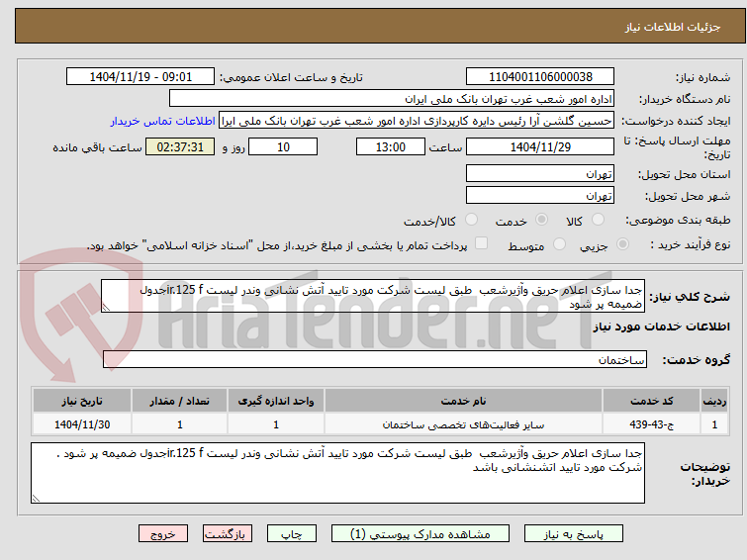Select the 'خدمت' radio button
747x560 pixels.
(x=541, y=220)
